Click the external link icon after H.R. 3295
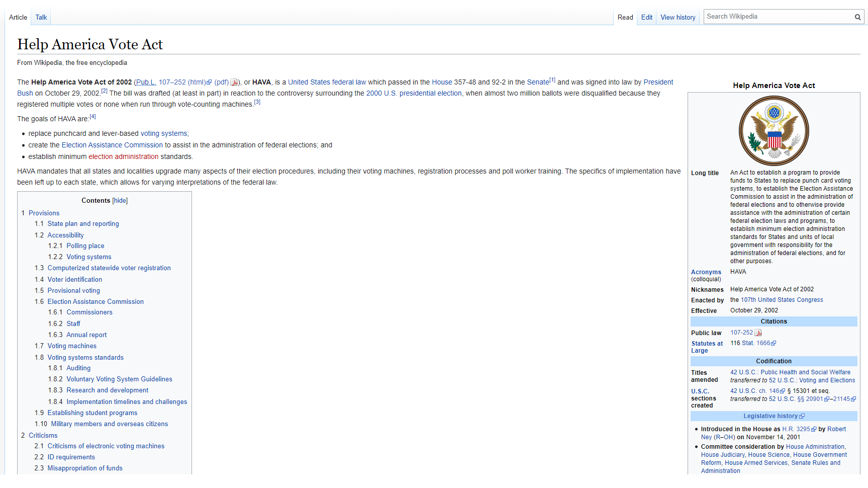 pyautogui.click(x=814, y=430)
